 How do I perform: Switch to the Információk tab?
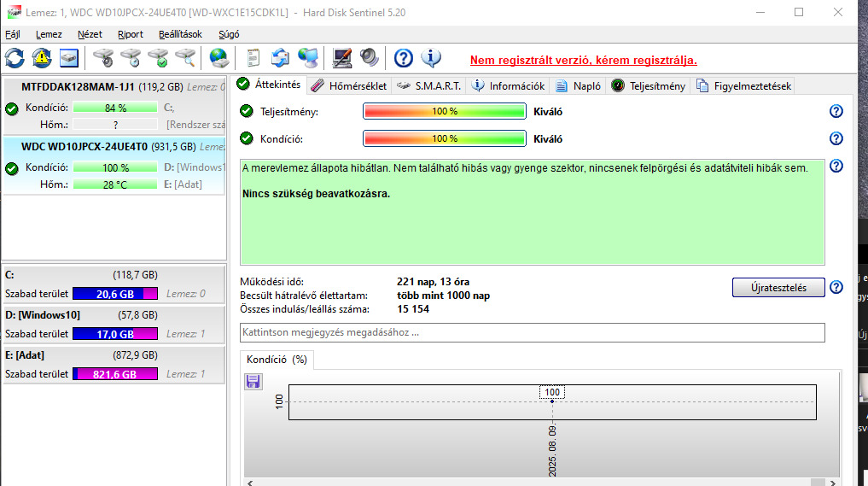point(509,86)
